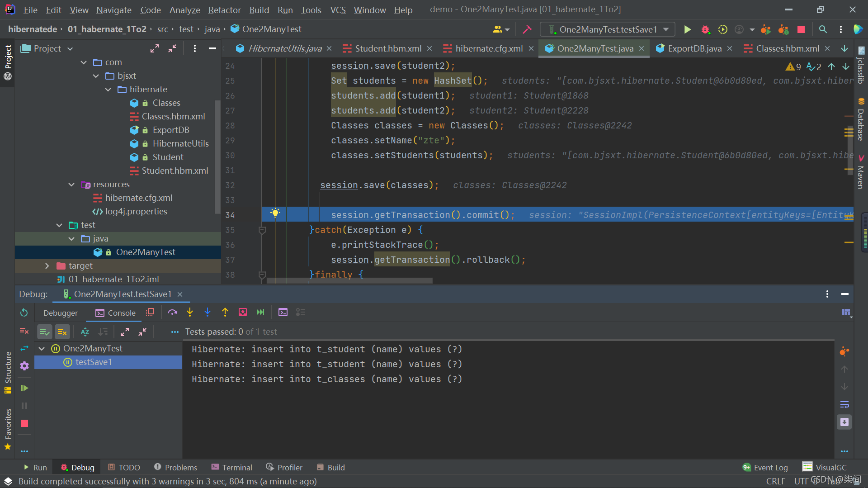Open run configuration dropdown One2ManyTest.testSave1

[608, 29]
